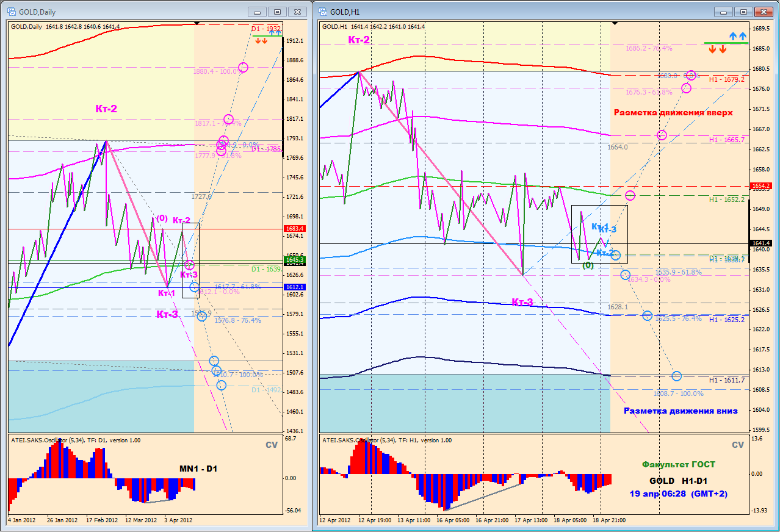Minimize the GOLD,H1 chart window
The width and height of the screenshot is (780, 532).
pyautogui.click(x=724, y=12)
